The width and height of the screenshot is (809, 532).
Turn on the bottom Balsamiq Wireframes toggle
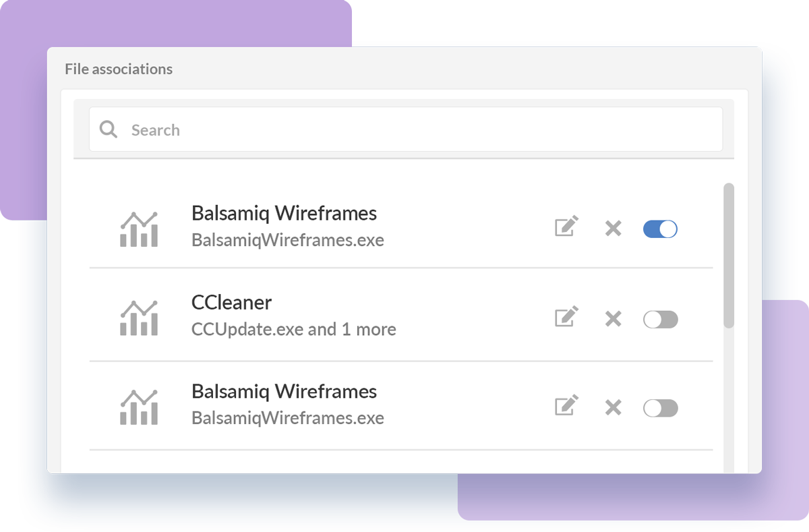660,409
